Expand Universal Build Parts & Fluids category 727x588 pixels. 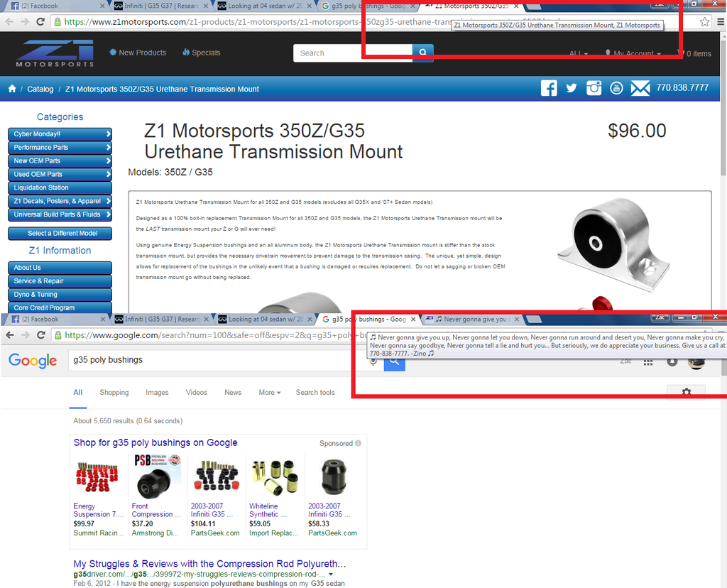pyautogui.click(x=60, y=214)
